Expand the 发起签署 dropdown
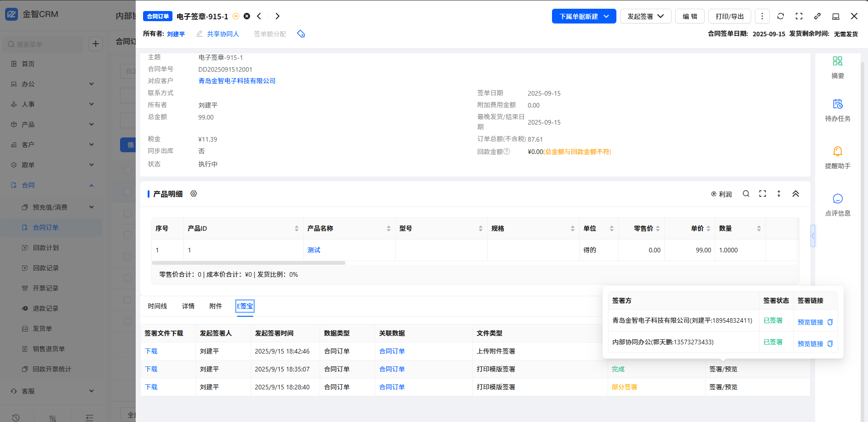The width and height of the screenshot is (868, 422). 645,17
